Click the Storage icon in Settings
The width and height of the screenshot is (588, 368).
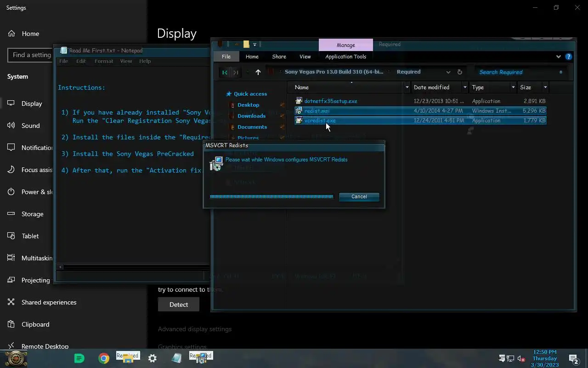coord(11,214)
